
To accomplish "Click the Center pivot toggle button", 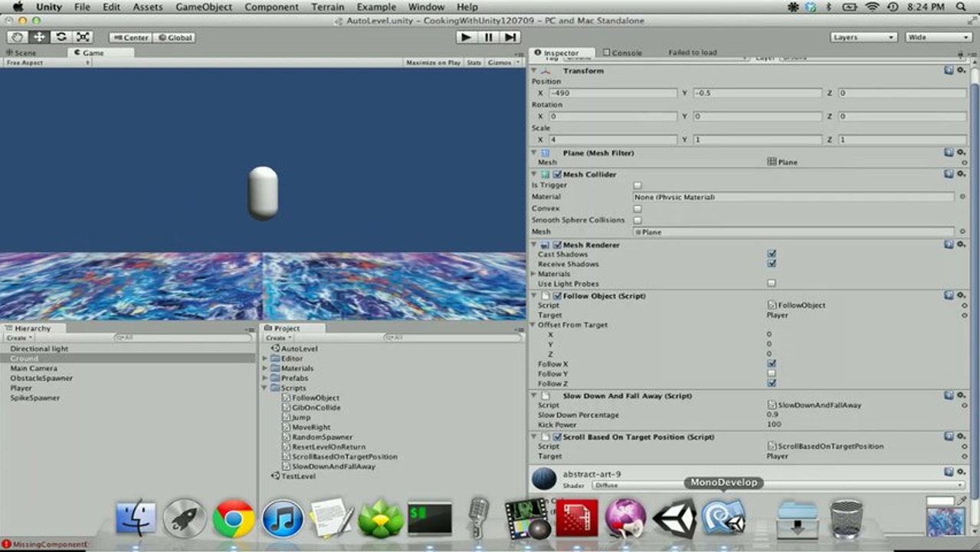I will pyautogui.click(x=130, y=38).
